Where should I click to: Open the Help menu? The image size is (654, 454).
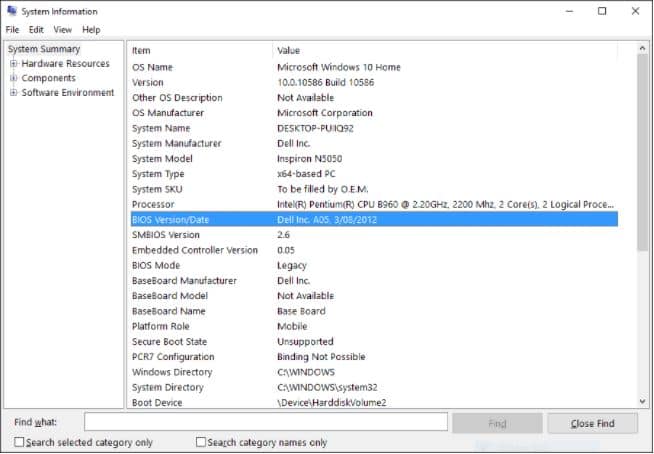click(x=91, y=30)
